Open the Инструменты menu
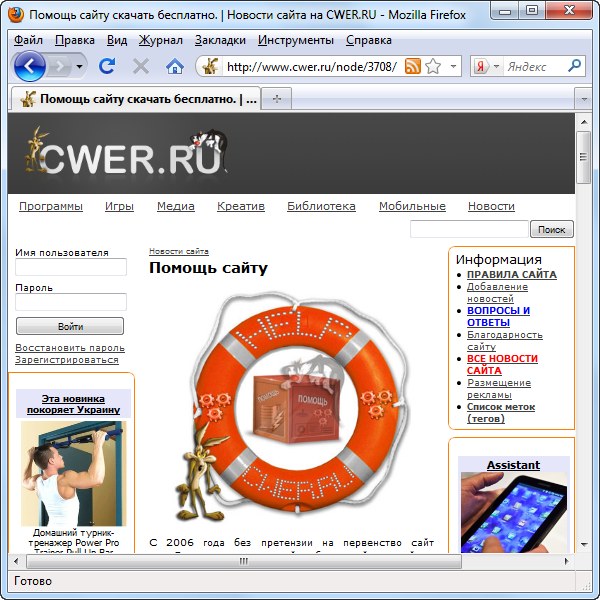 [x=295, y=40]
